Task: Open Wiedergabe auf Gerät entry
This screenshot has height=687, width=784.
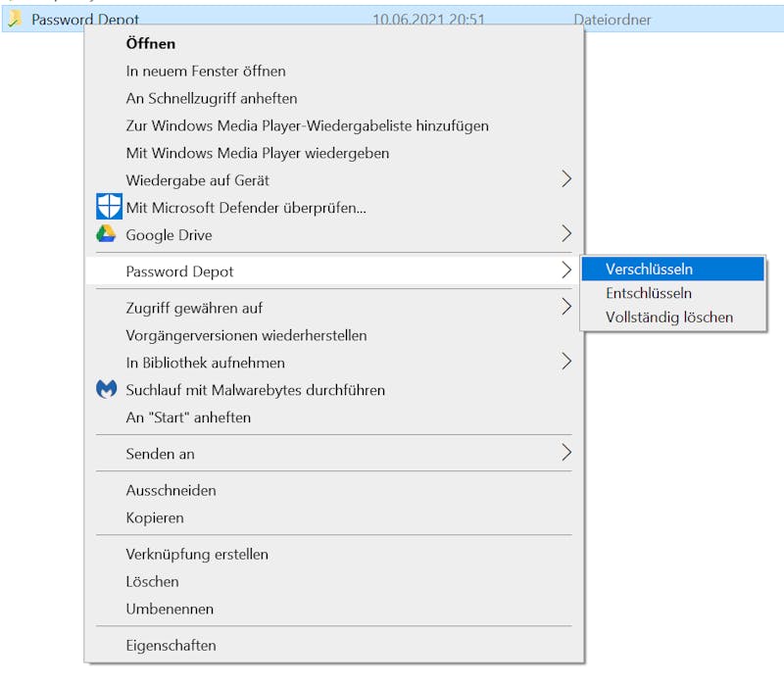Action: tap(334, 180)
